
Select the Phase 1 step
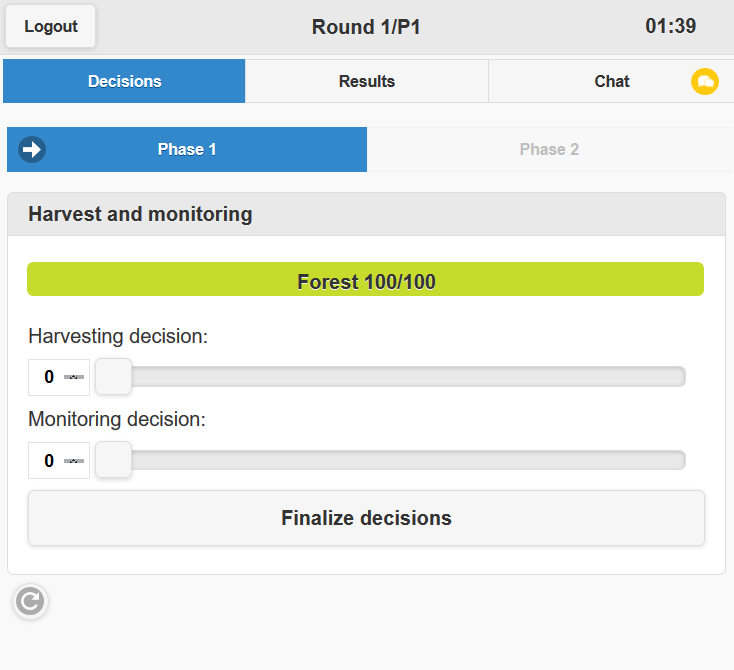pos(187,150)
